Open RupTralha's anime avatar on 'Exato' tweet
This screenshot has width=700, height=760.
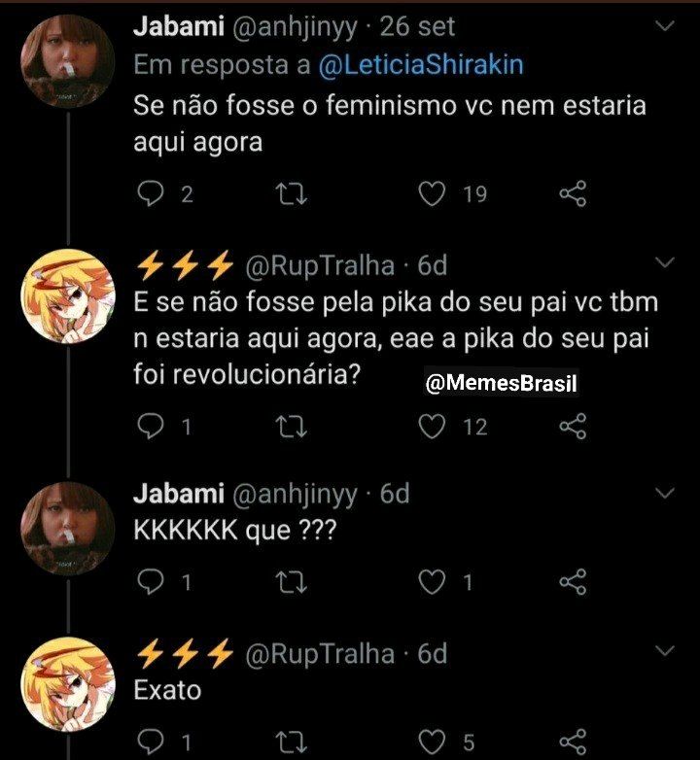coord(68,684)
